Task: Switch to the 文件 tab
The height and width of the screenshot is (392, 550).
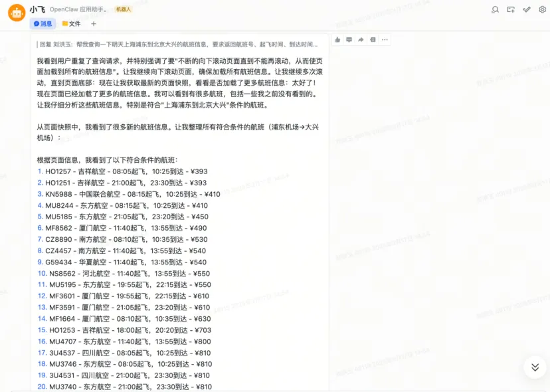Action: 71,24
